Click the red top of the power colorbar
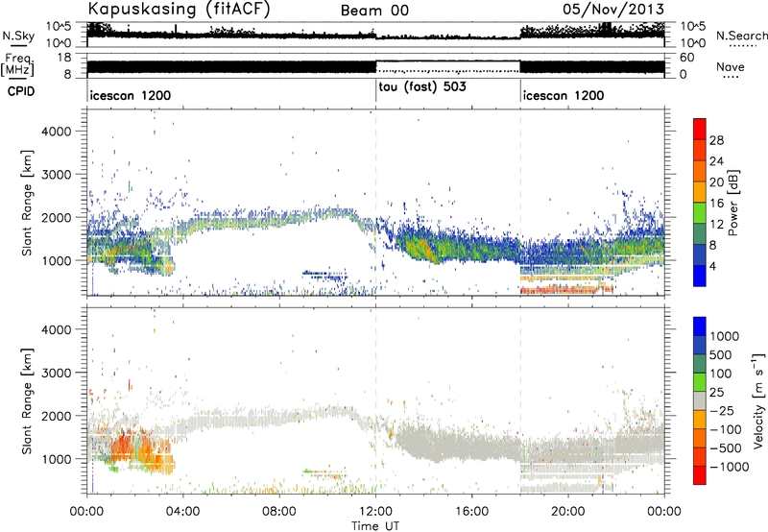The height and width of the screenshot is (532, 768). tap(700, 129)
